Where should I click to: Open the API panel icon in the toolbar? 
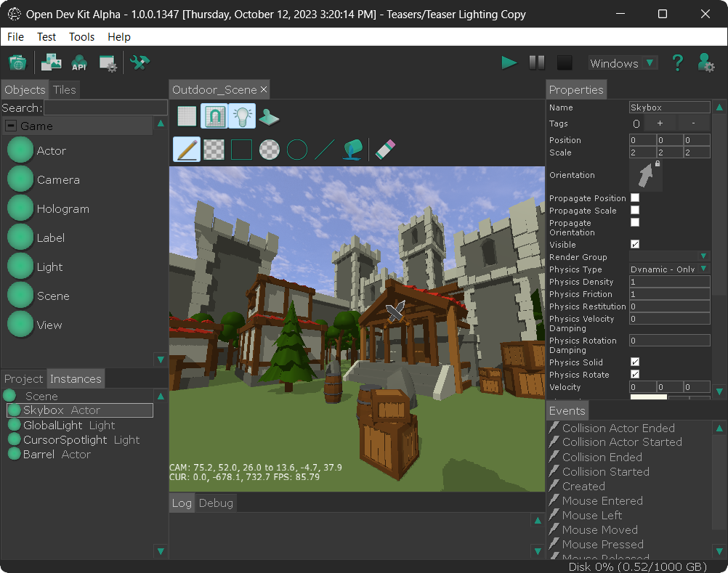click(x=78, y=62)
